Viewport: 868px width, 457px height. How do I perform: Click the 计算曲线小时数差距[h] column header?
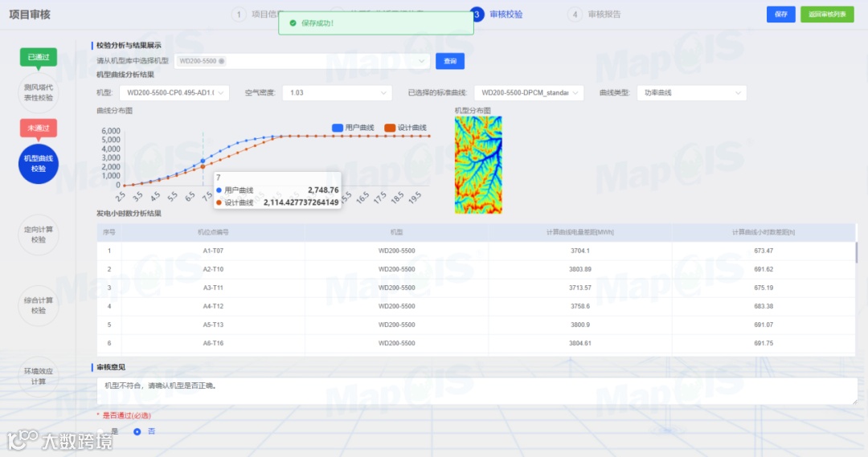coord(764,232)
